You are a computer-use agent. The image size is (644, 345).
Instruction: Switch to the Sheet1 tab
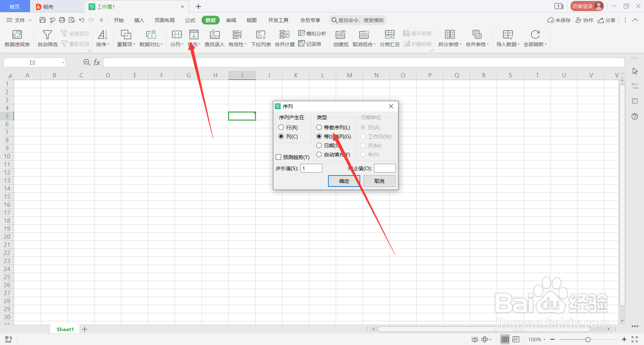[x=65, y=329]
